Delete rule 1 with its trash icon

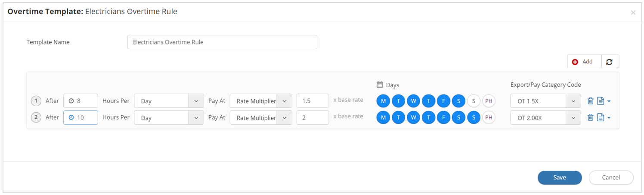(591, 101)
